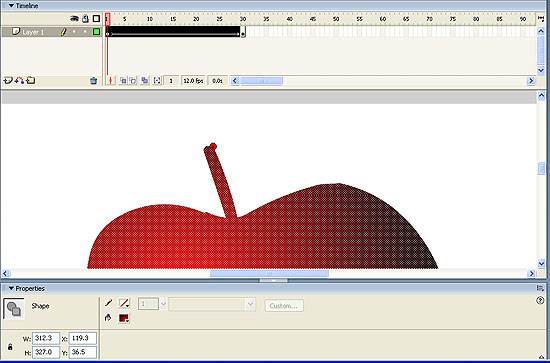Image resolution: width=550 pixels, height=363 pixels.
Task: Click the W field showing 312.3
Action: (46, 338)
